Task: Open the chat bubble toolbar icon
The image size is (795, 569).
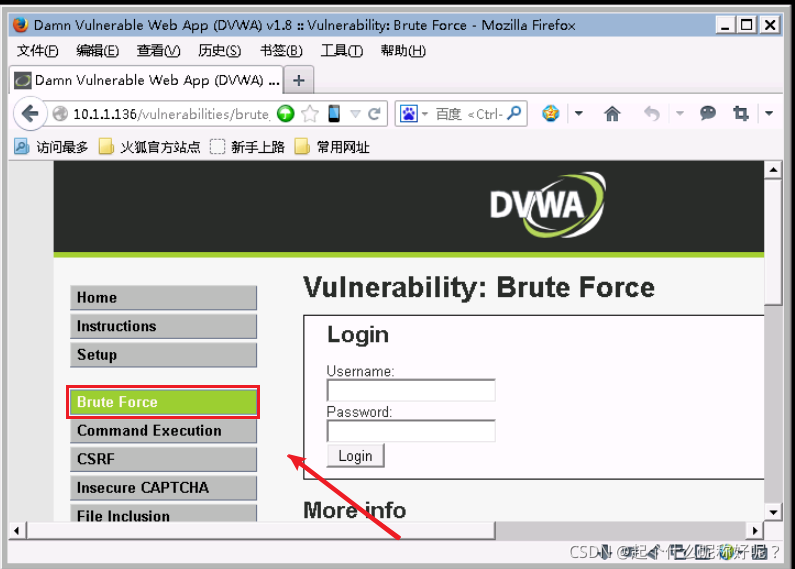Action: [708, 113]
